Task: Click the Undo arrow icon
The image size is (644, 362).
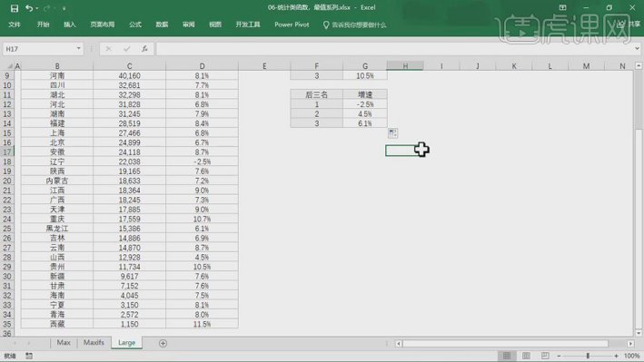Action: [x=29, y=8]
